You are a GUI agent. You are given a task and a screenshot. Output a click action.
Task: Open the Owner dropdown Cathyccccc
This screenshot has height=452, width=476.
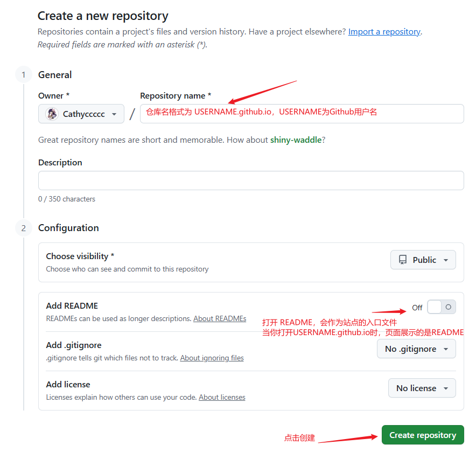(81, 114)
